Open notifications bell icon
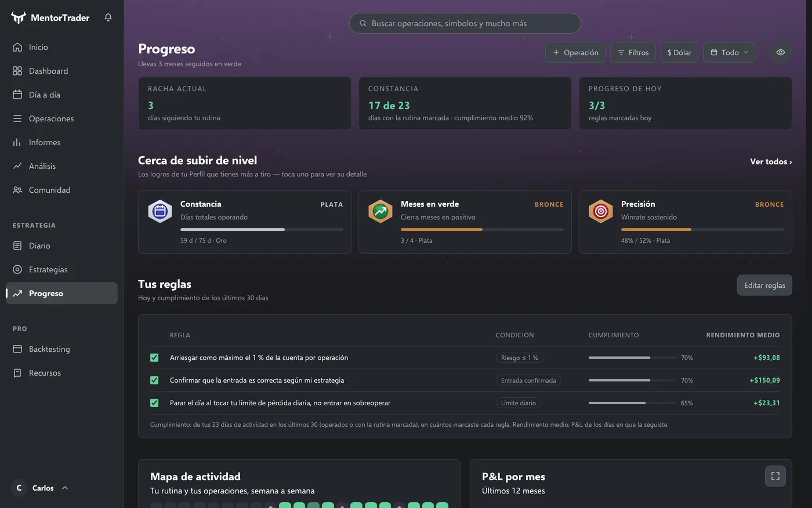This screenshot has height=508, width=812. point(108,17)
